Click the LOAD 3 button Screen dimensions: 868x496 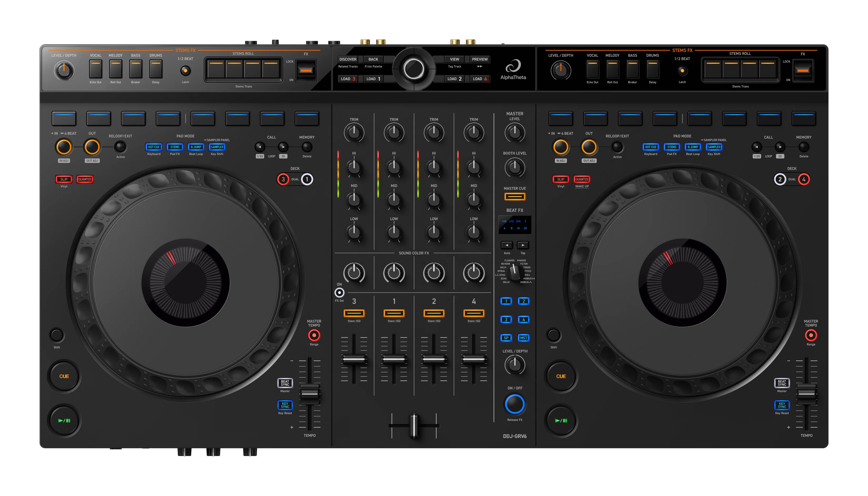pyautogui.click(x=348, y=79)
